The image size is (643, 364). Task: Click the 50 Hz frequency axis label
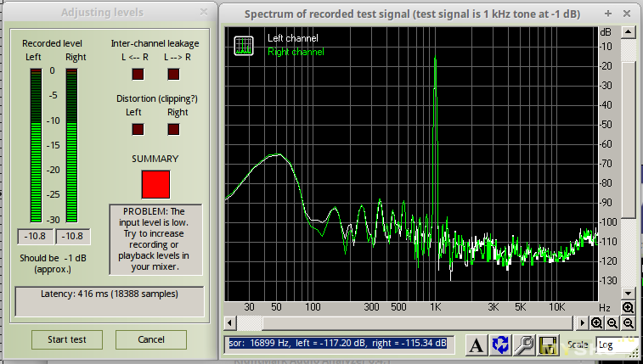(x=276, y=306)
